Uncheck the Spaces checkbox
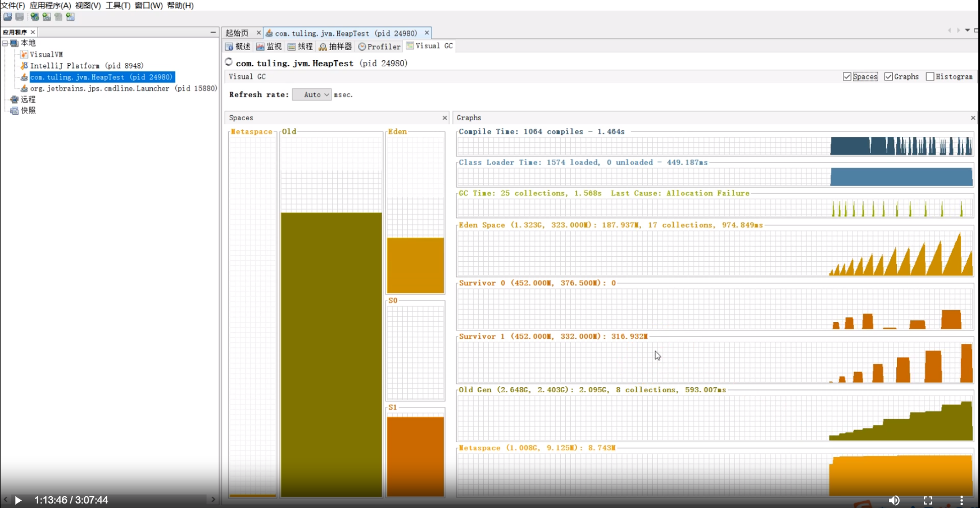Viewport: 980px width, 508px height. coord(847,76)
